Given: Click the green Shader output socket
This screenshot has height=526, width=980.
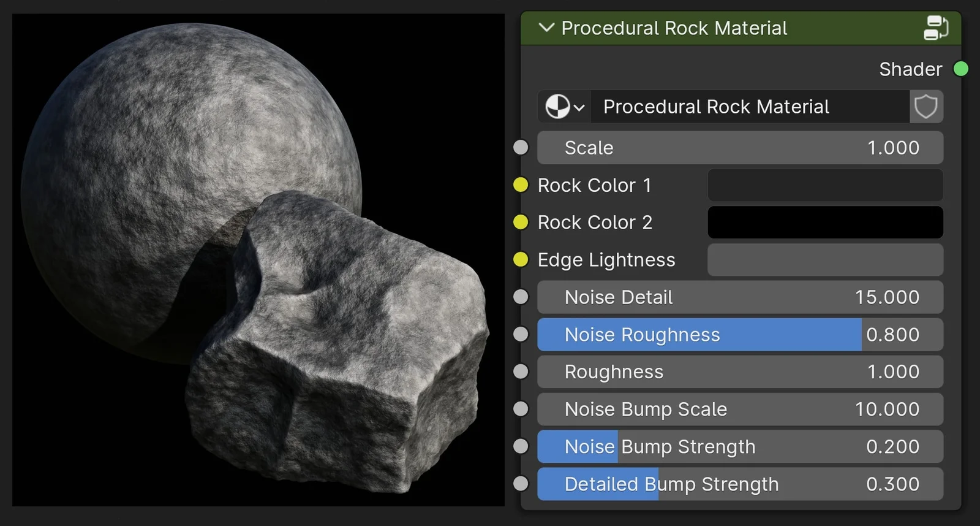Looking at the screenshot, I should coord(960,69).
